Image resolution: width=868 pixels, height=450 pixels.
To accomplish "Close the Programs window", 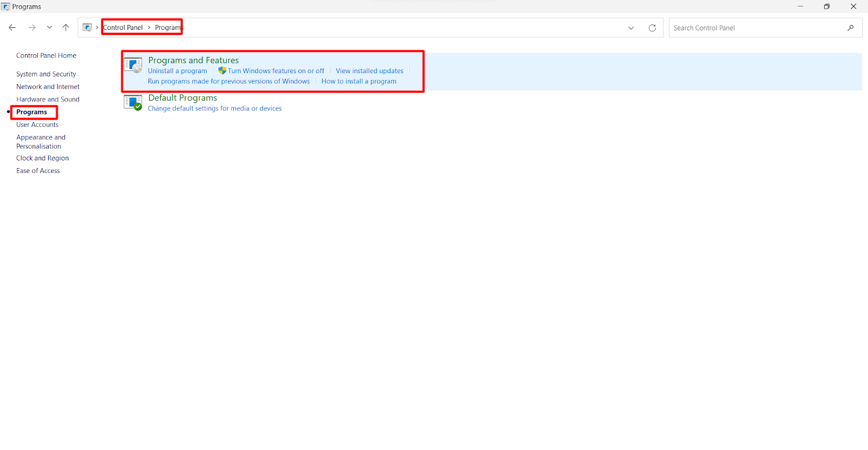I will pos(853,7).
